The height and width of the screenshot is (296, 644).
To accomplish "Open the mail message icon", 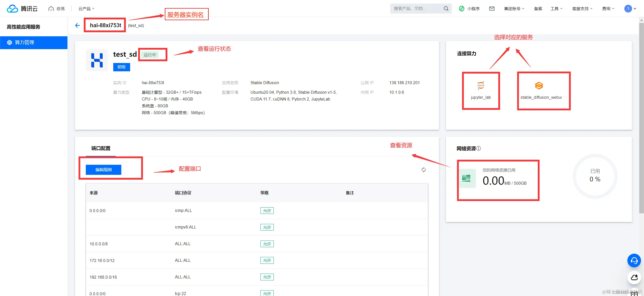I will click(492, 9).
